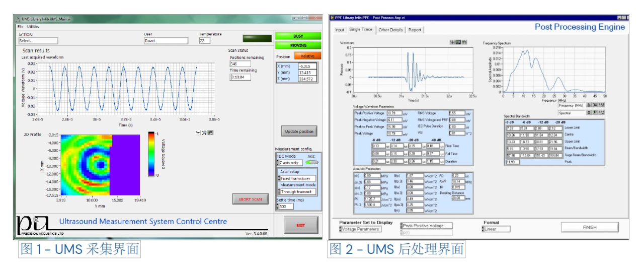Image resolution: width=644 pixels, height=268 pixels.
Task: Click the Positions remaining field
Action: point(240,64)
